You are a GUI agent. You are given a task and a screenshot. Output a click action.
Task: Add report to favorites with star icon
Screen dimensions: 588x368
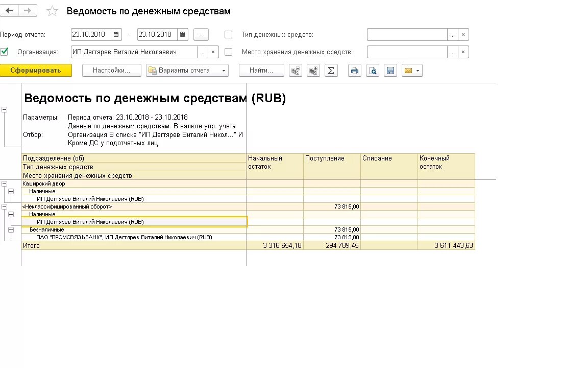tap(52, 11)
